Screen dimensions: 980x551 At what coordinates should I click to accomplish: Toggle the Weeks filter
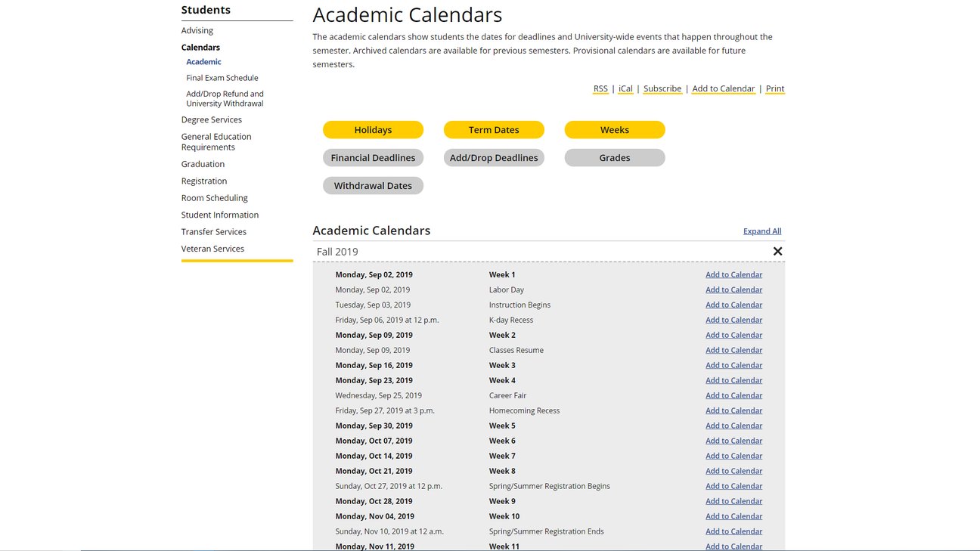615,130
